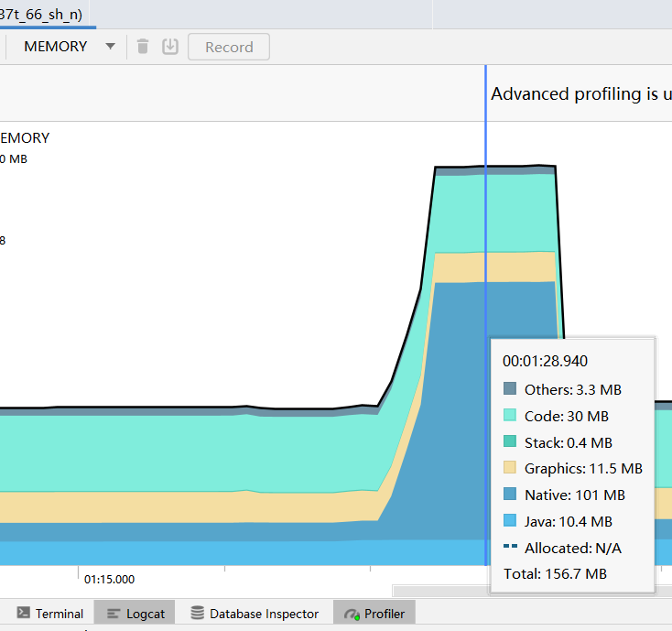The width and height of the screenshot is (672, 631).
Task: Click the Database Inspector stack icon
Action: pos(197,613)
